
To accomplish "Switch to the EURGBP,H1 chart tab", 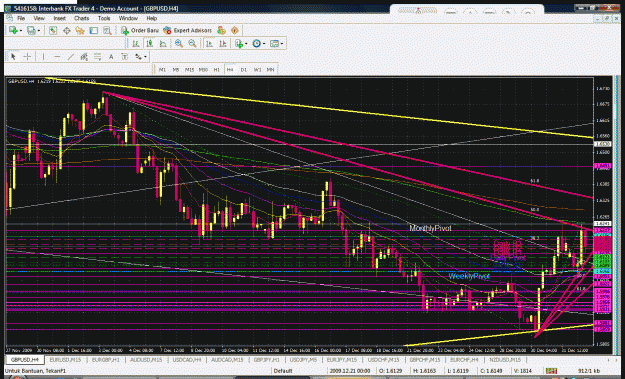I will click(106, 360).
